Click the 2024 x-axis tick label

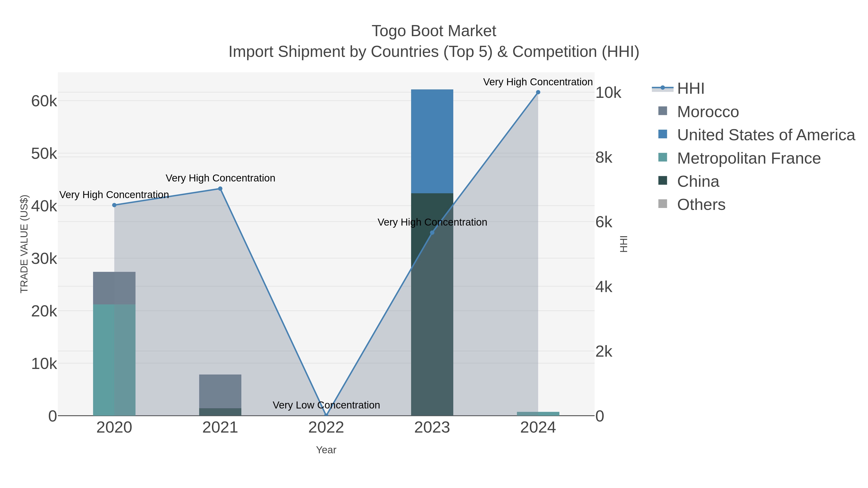(538, 428)
